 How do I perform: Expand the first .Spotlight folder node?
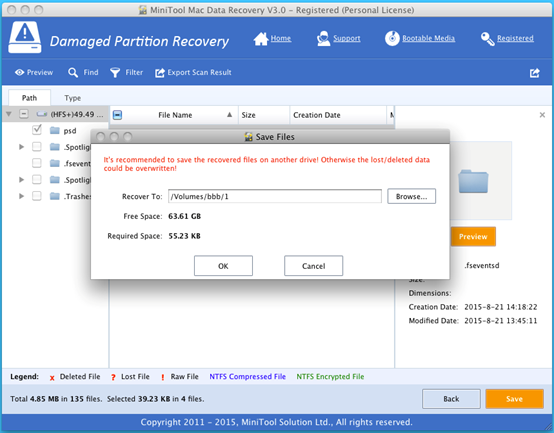pos(22,147)
